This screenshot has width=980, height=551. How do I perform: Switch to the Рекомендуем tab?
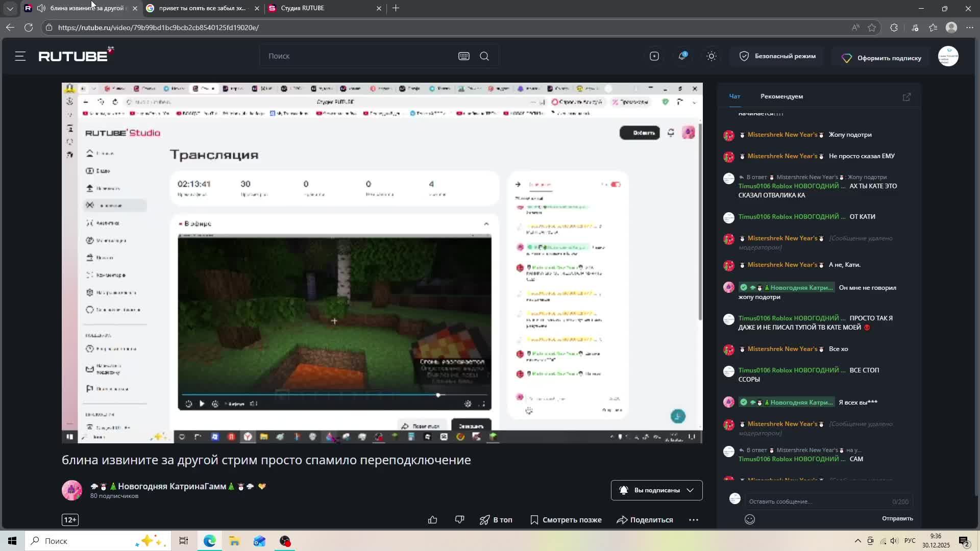(x=781, y=96)
